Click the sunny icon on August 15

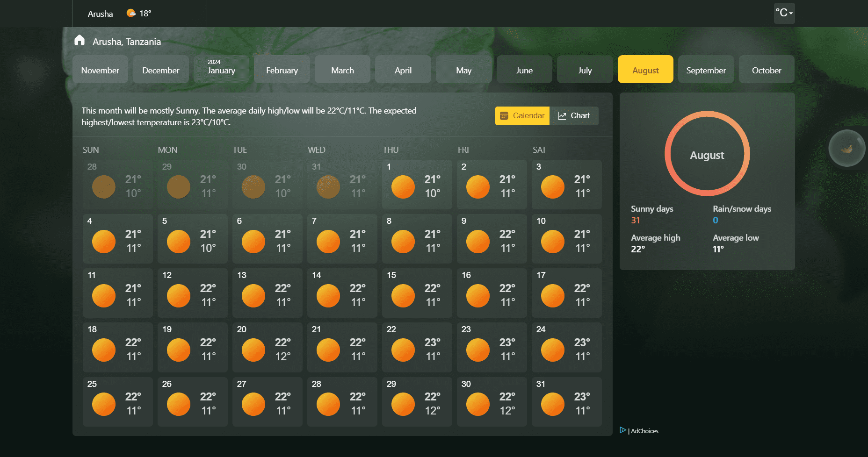point(403,295)
